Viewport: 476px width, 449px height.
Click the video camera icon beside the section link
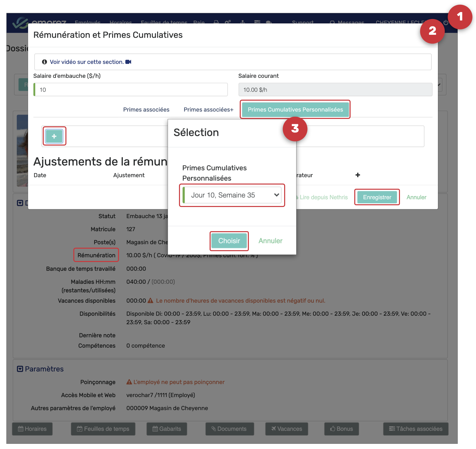(x=128, y=62)
